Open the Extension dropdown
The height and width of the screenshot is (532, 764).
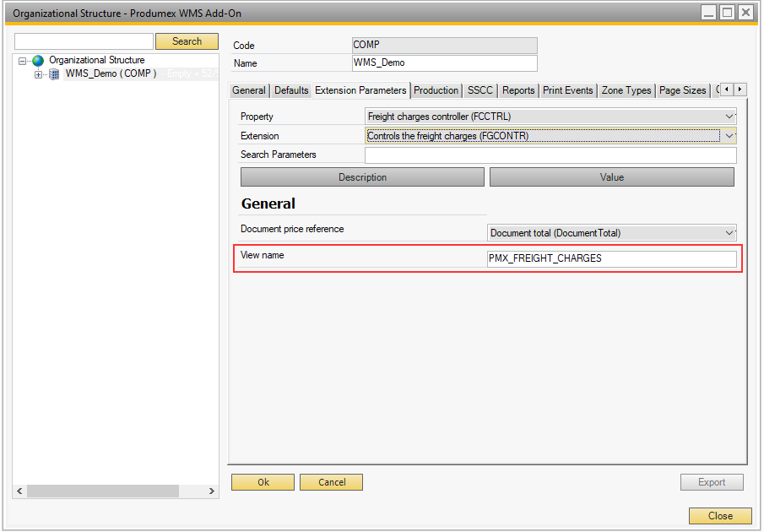pos(729,135)
